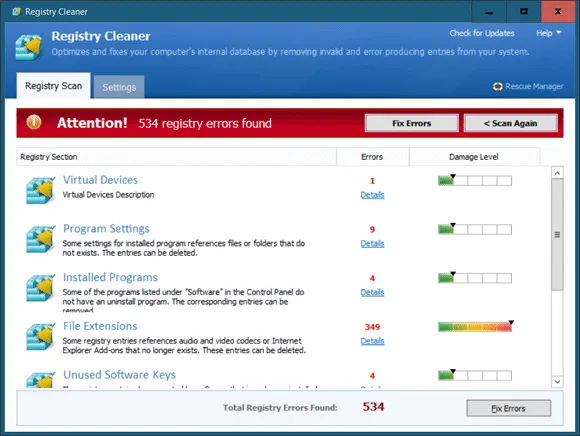
Task: Open the Help dropdown menu
Action: [x=549, y=33]
